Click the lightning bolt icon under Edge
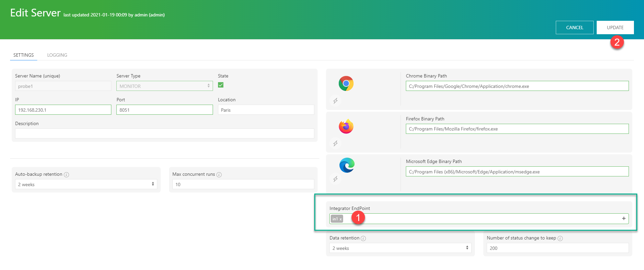Image resolution: width=644 pixels, height=270 pixels. pyautogui.click(x=335, y=179)
